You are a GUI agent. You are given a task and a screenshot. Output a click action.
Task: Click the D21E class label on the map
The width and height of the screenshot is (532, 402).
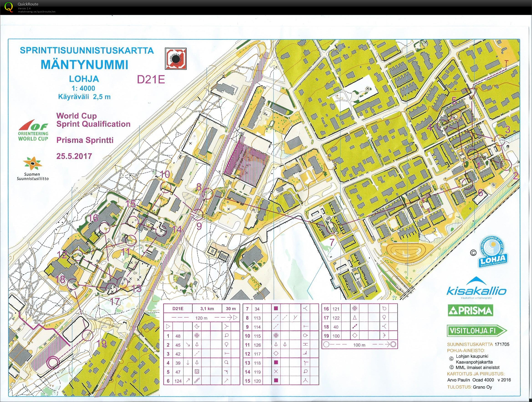tap(151, 79)
